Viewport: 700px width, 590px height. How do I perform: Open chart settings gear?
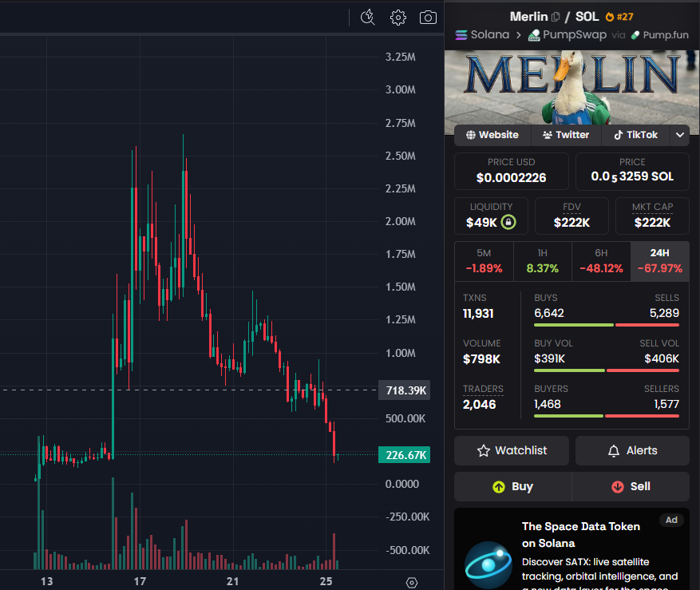point(397,18)
